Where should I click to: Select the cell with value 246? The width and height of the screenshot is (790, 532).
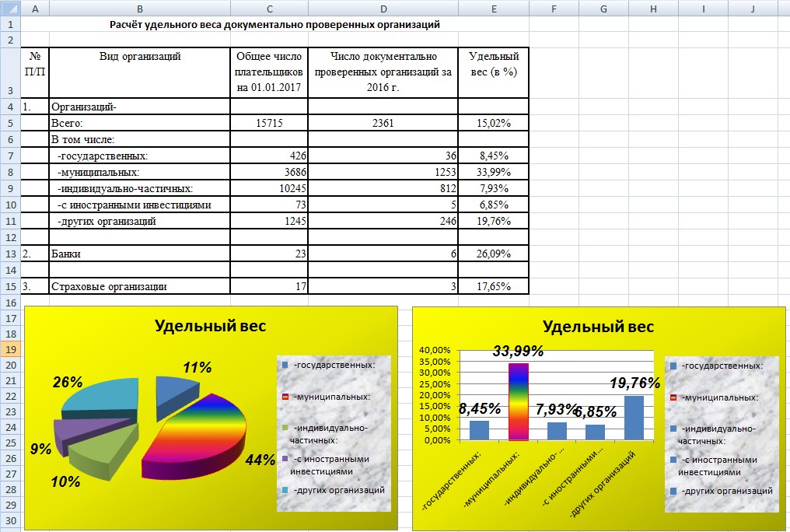coord(383,221)
